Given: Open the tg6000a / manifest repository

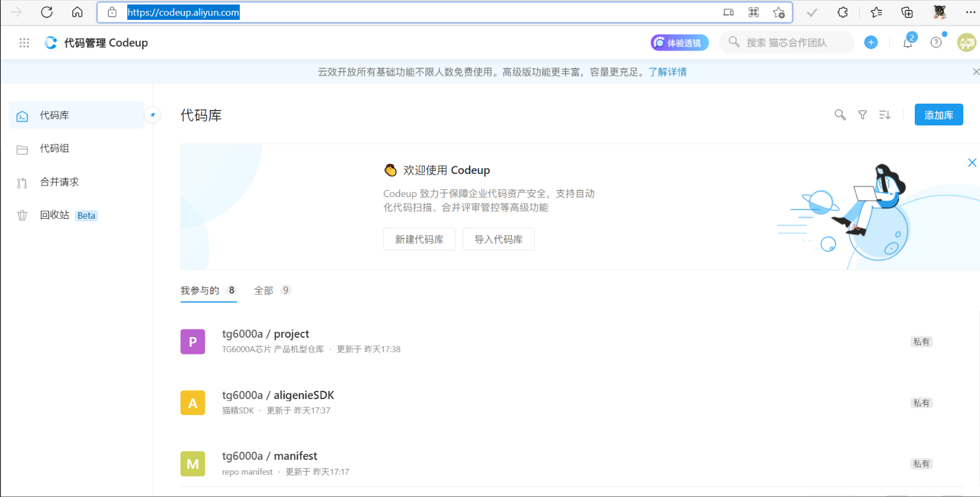Looking at the screenshot, I should click(x=269, y=456).
